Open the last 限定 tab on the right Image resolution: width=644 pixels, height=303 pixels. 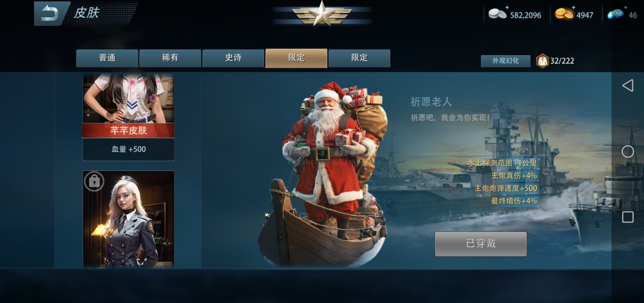[359, 58]
